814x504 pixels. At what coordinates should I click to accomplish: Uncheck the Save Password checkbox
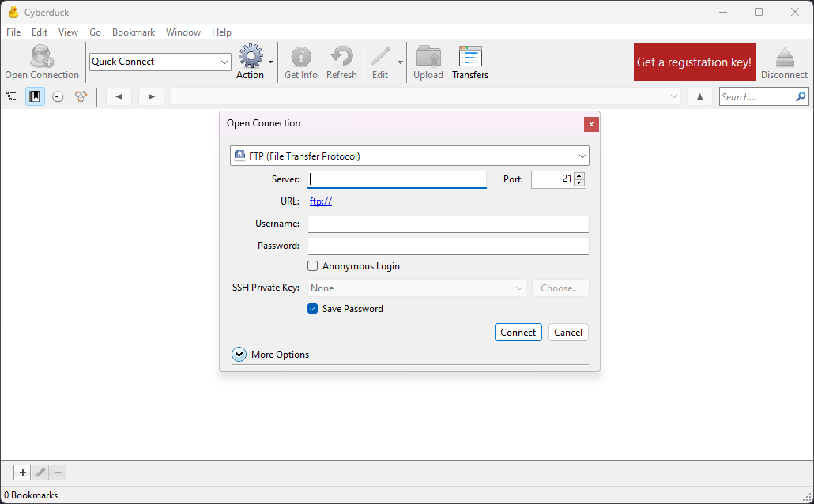(313, 309)
